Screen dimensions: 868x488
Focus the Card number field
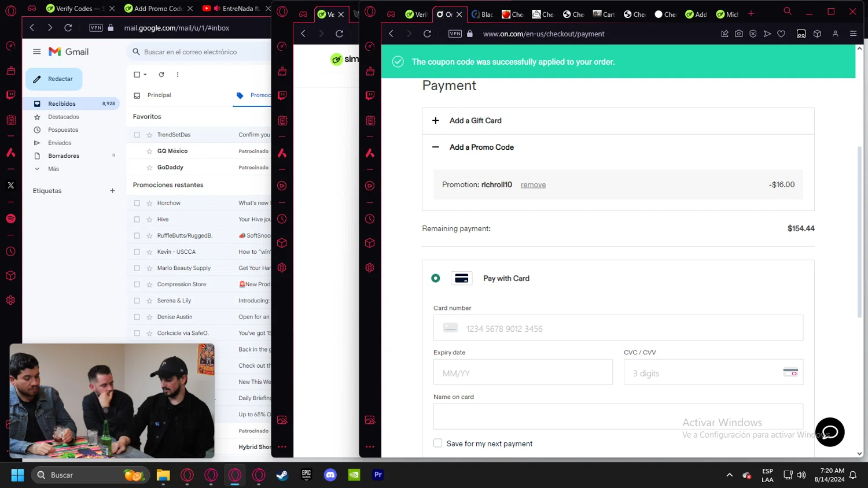pyautogui.click(x=618, y=328)
